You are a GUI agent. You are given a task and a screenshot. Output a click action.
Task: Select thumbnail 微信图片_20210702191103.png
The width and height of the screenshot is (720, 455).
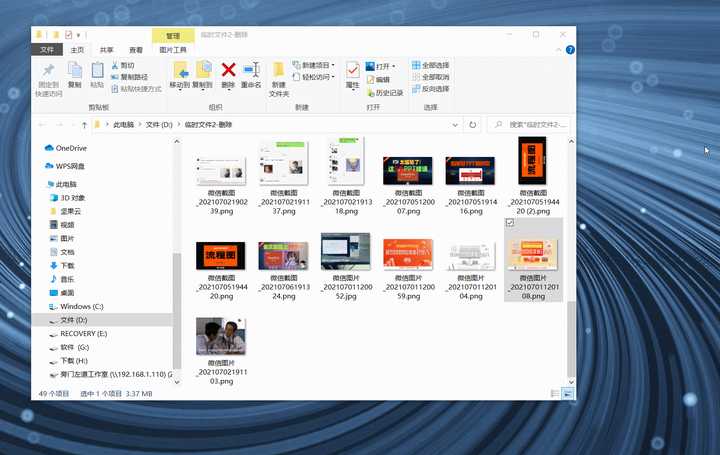click(x=221, y=351)
